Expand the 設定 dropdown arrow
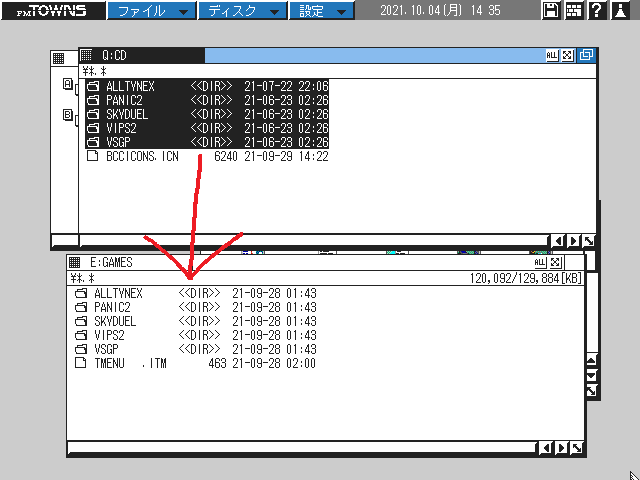Viewport: 640px width, 480px height. coord(341,12)
